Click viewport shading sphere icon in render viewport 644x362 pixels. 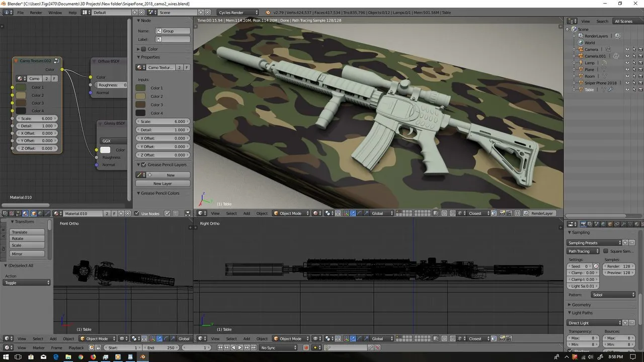click(x=316, y=213)
